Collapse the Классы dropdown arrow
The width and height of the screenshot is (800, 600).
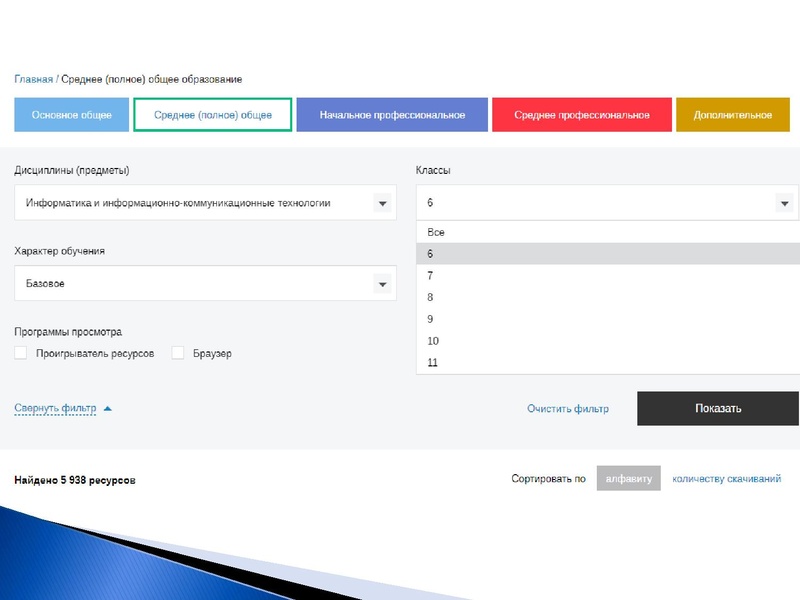pos(783,203)
